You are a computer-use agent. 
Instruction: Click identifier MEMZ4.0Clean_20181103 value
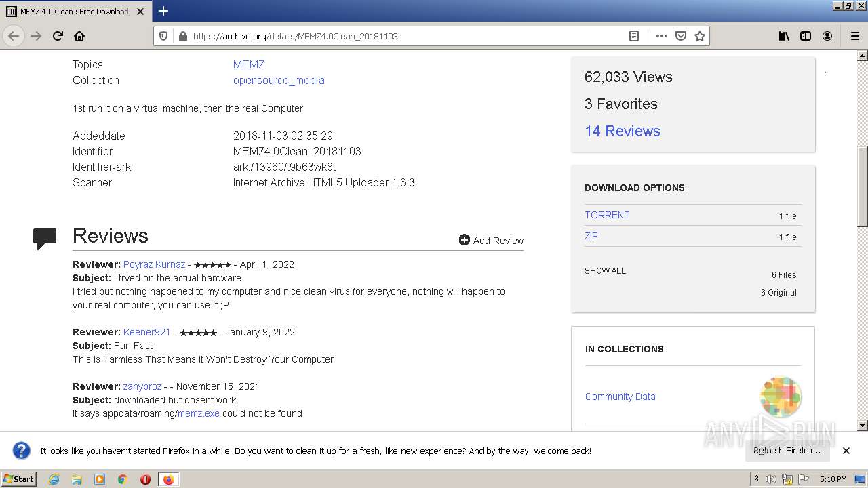(297, 151)
